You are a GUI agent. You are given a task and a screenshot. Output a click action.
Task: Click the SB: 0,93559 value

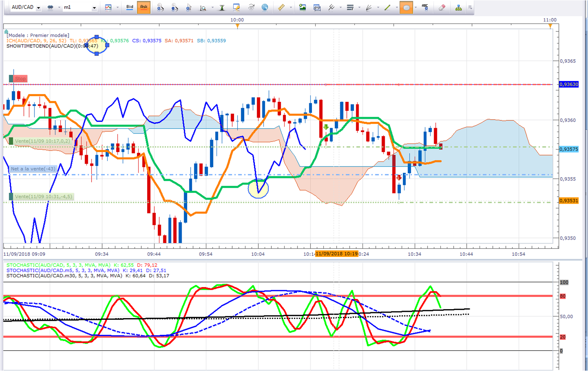[x=211, y=41]
